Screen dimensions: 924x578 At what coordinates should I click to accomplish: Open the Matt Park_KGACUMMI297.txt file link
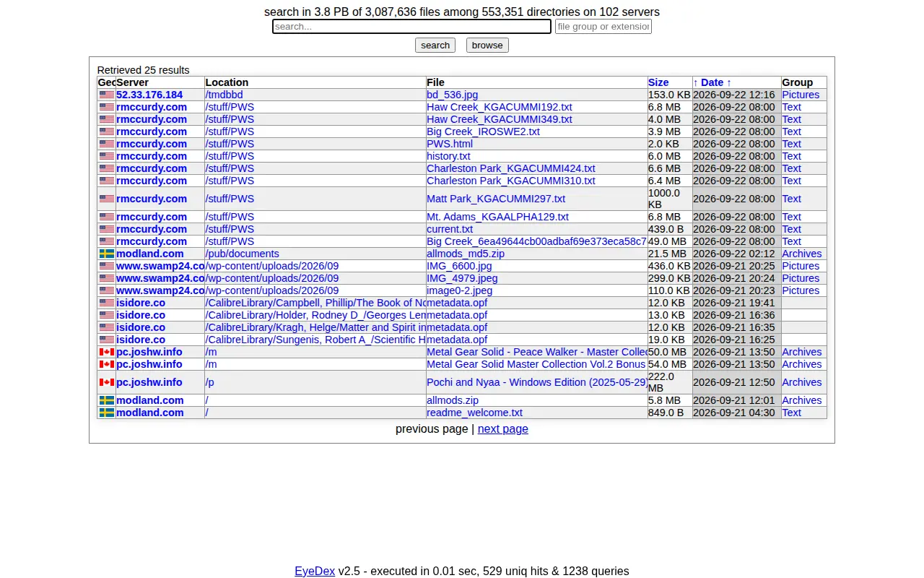point(496,199)
